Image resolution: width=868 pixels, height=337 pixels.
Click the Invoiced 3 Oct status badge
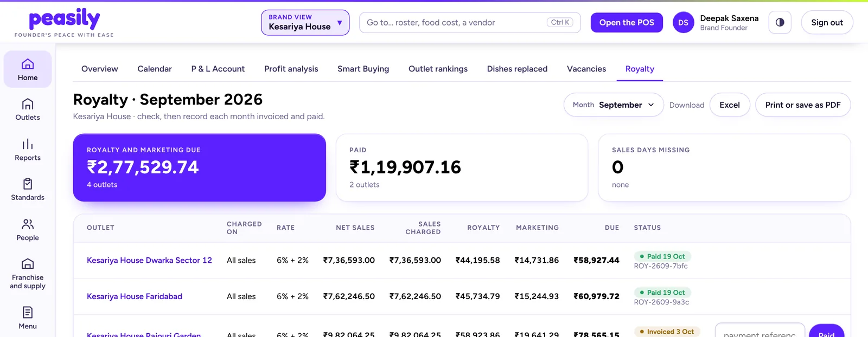[667, 332]
